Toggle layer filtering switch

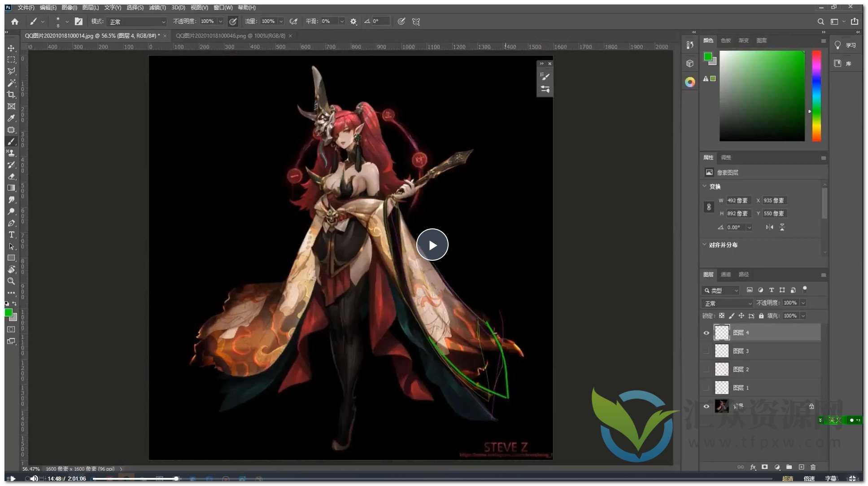[805, 289]
